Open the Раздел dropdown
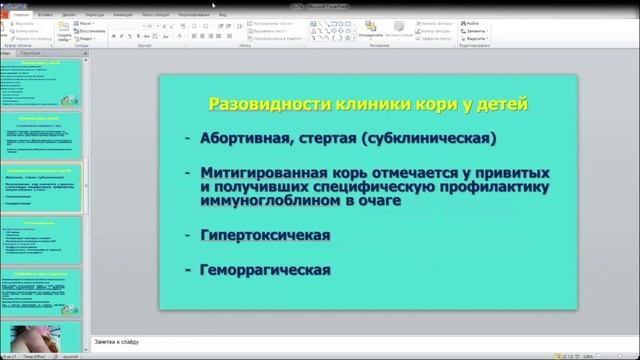This screenshot has width=640, height=360. pos(85,38)
